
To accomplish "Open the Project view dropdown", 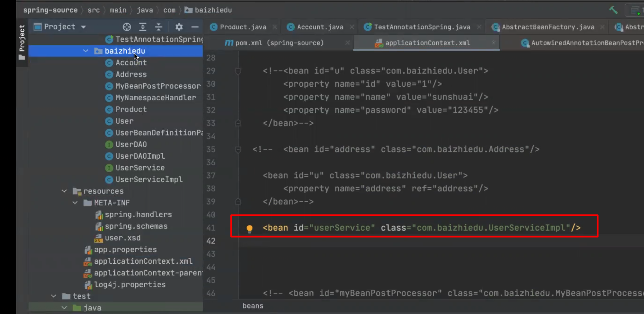I will [60, 27].
